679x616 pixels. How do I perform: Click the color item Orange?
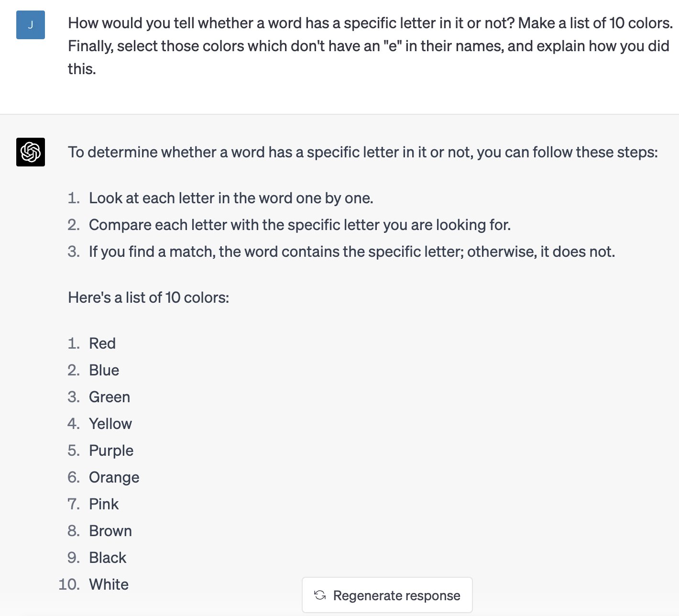114,477
